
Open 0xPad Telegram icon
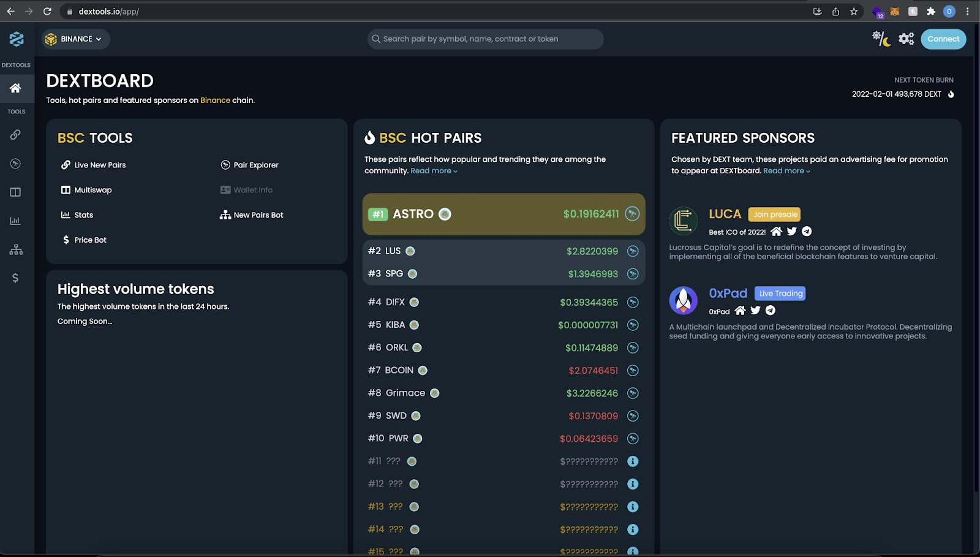pyautogui.click(x=771, y=311)
